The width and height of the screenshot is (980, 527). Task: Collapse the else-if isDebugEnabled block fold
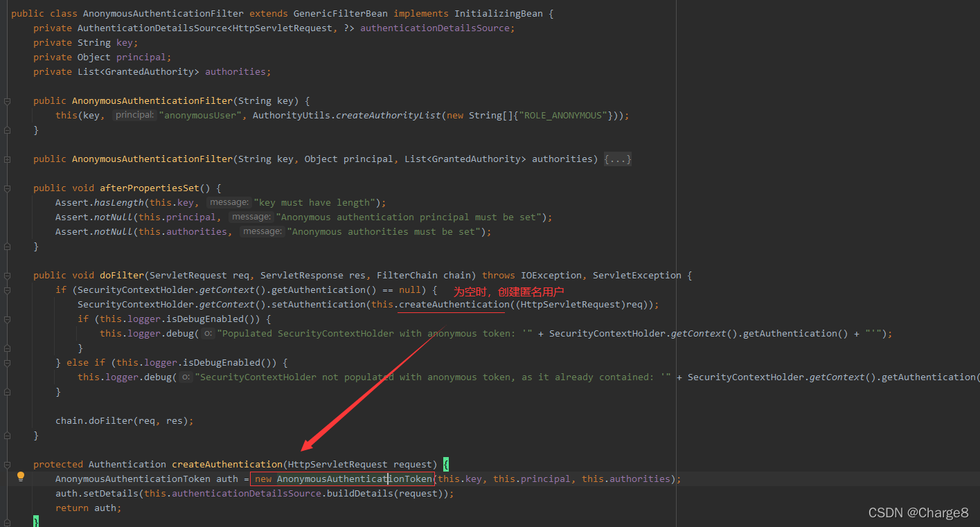click(7, 363)
